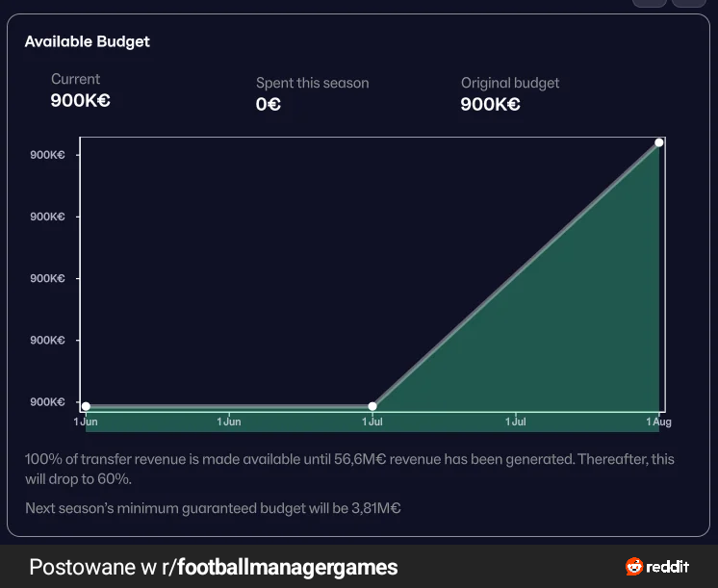Screen dimensions: 718x588
Task: Click the Available Budget heading
Action: 88,41
